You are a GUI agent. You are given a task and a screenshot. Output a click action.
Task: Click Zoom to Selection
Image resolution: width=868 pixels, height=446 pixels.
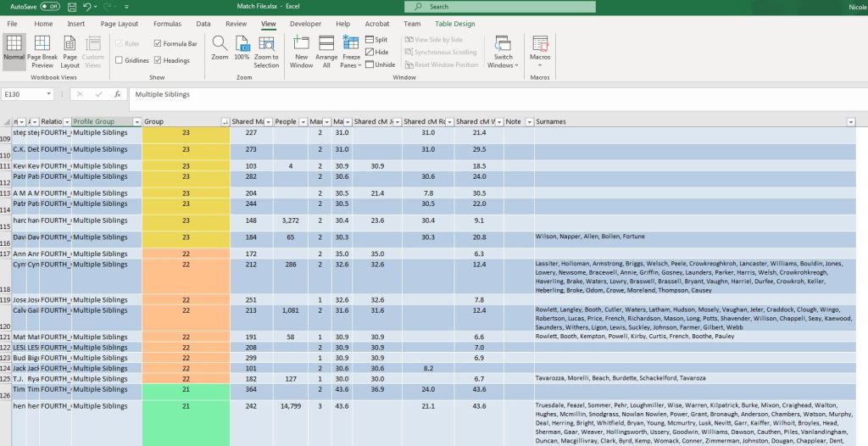pyautogui.click(x=266, y=52)
